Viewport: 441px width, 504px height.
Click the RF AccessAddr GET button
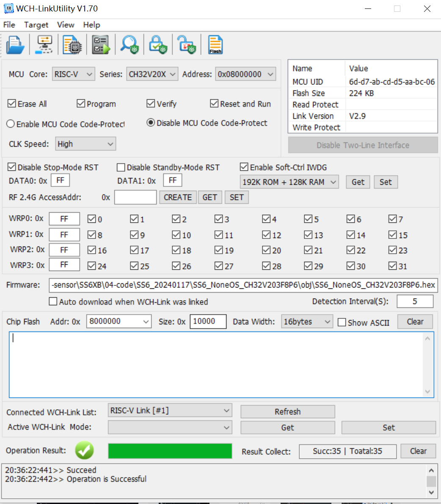[210, 197]
